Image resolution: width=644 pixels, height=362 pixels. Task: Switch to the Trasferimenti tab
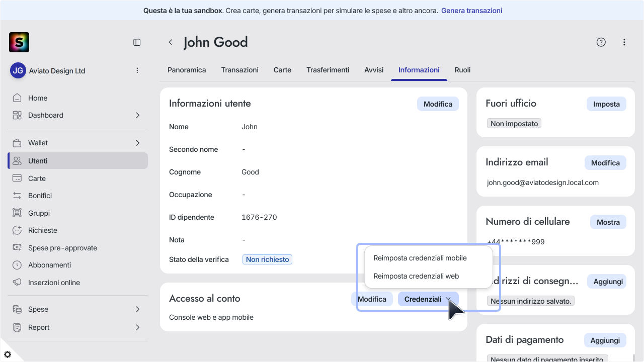(328, 70)
